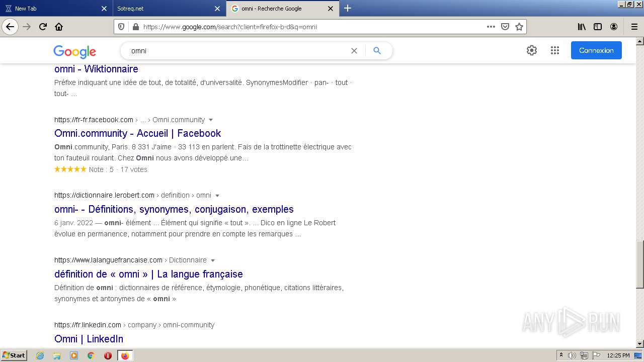Click the https://fr-fr.facebook.com breadcrumb text
The height and width of the screenshot is (362, 644).
(94, 120)
